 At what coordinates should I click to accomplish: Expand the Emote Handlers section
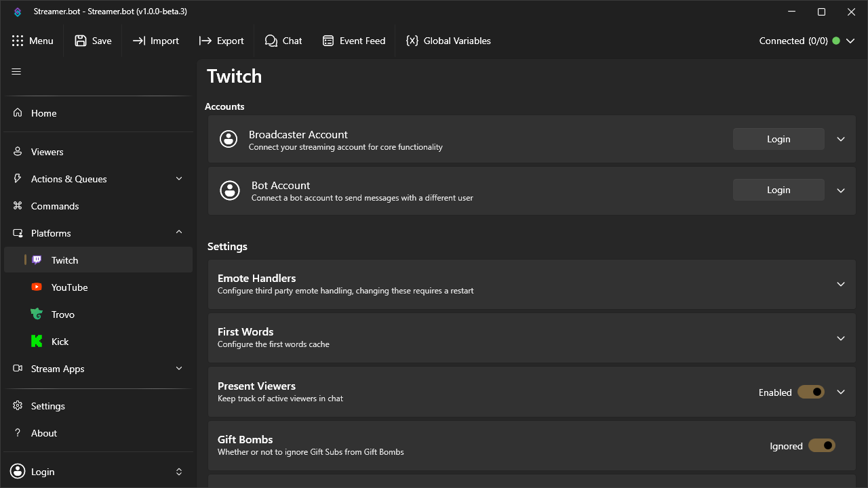(x=841, y=284)
